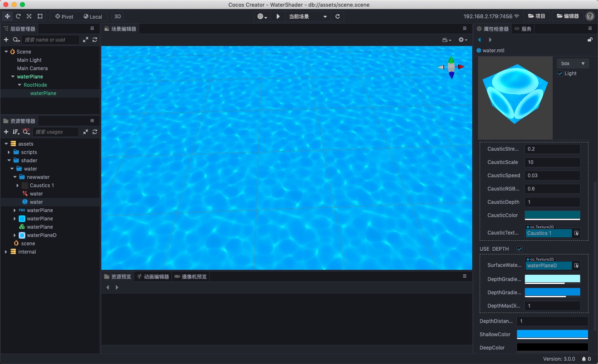This screenshot has height=364, width=598.
Task: Toggle the Pivot button to switch anchor mode
Action: (64, 16)
